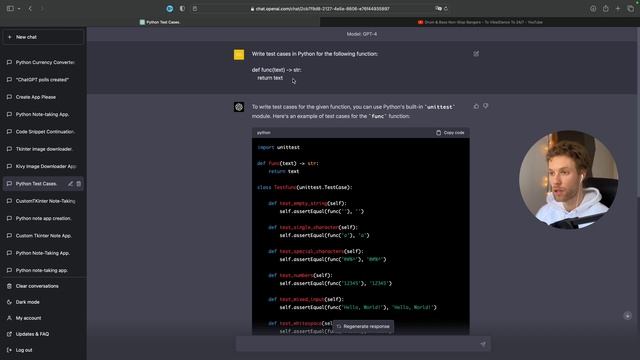
Task: Click the external-link icon beside Updates & FAQ
Action: (9, 334)
